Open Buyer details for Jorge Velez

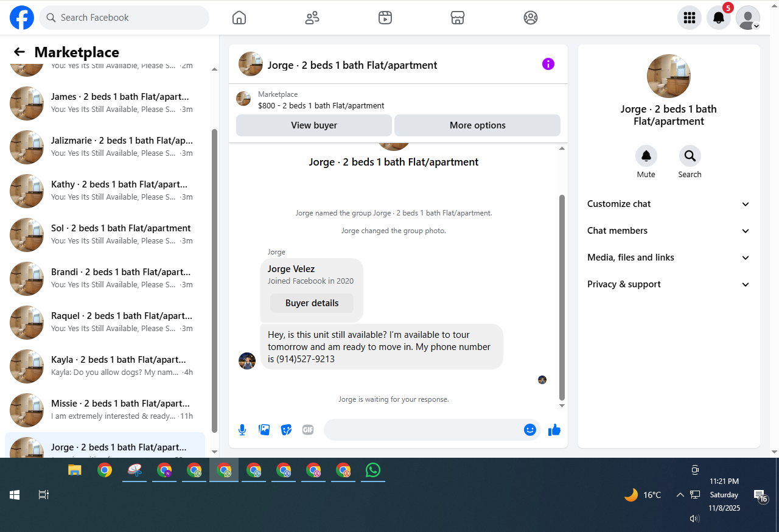pos(312,303)
